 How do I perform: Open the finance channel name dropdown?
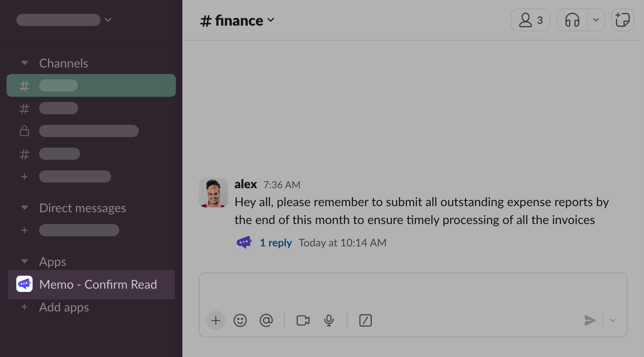click(x=237, y=21)
